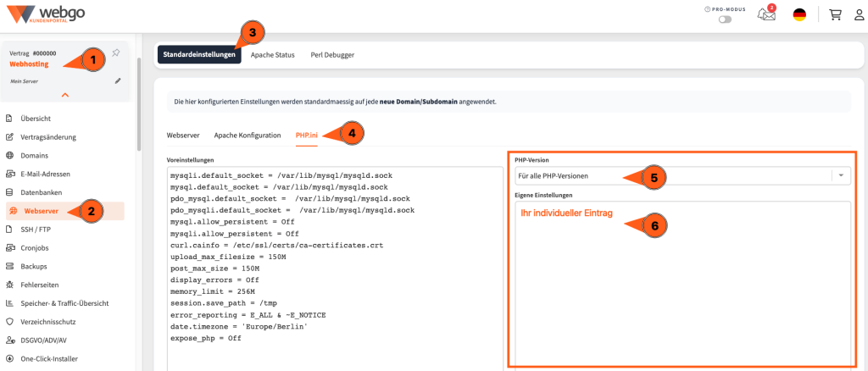The width and height of the screenshot is (868, 371).
Task: Click the Webserver sidebar icon
Action: 14,211
